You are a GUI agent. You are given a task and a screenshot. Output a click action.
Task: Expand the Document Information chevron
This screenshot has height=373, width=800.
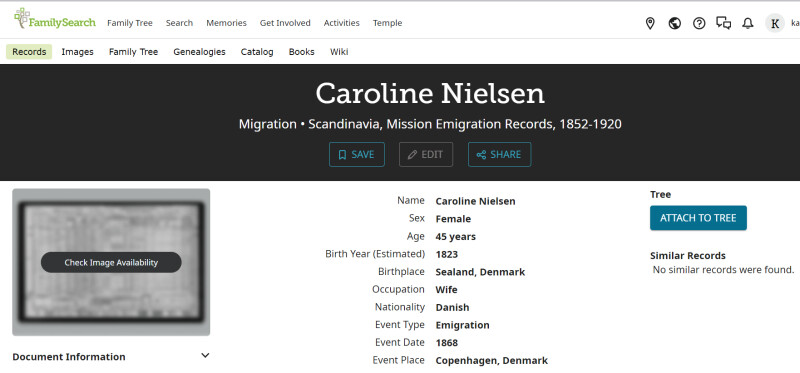click(205, 356)
